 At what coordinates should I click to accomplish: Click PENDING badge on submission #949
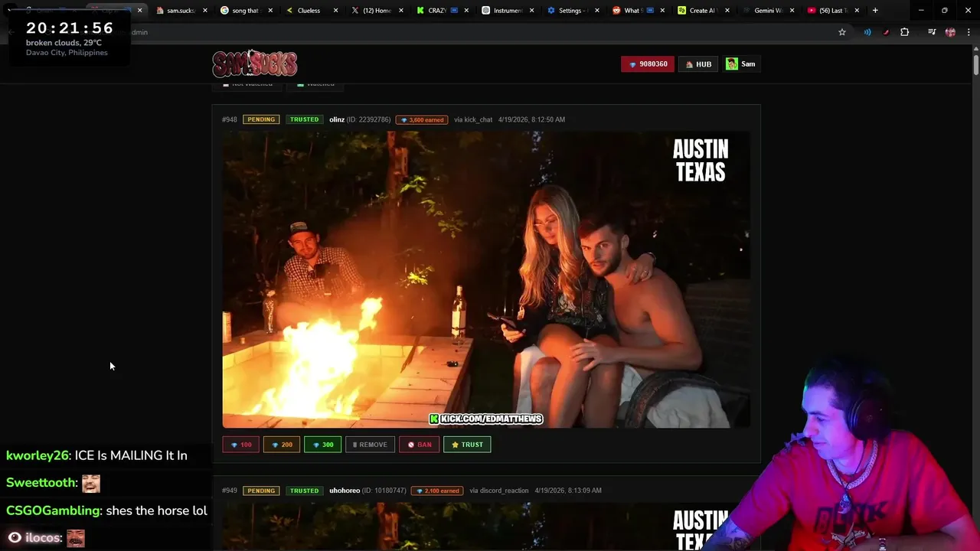tap(261, 491)
